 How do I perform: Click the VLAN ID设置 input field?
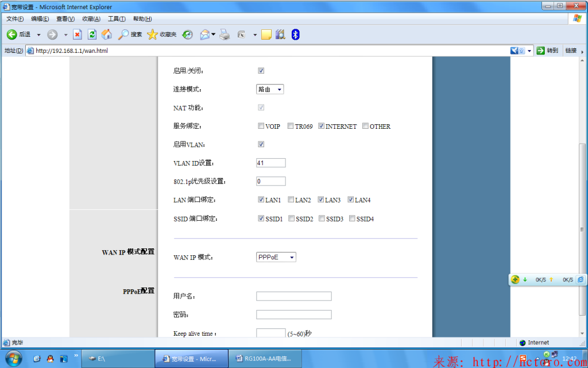(x=271, y=163)
